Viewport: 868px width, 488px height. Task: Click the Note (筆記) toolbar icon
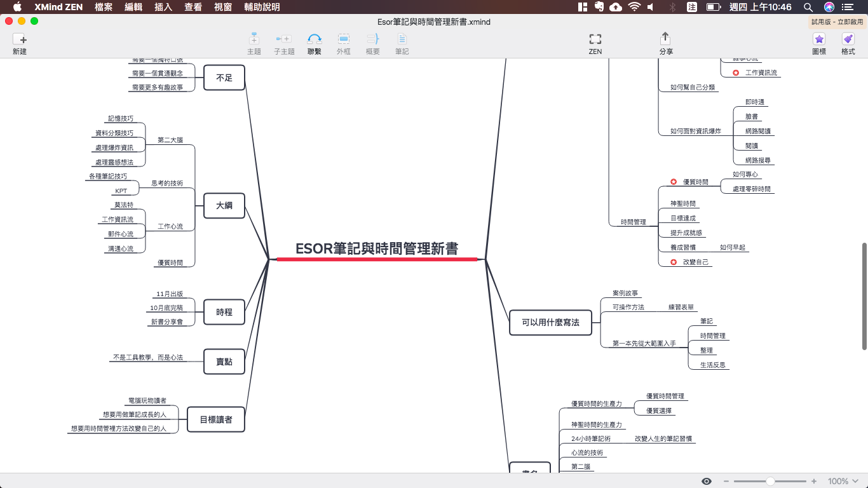pyautogui.click(x=402, y=39)
